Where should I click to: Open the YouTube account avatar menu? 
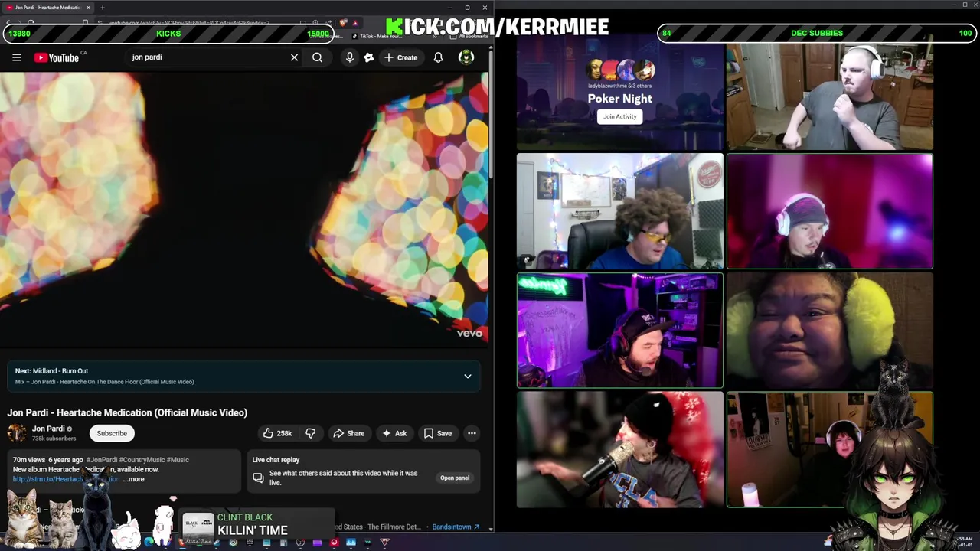[x=465, y=57]
